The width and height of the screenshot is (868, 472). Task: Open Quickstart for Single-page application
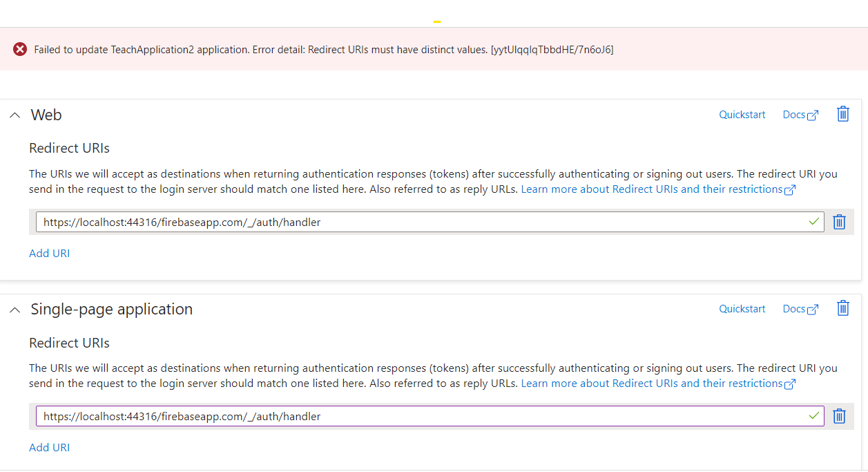[742, 308]
